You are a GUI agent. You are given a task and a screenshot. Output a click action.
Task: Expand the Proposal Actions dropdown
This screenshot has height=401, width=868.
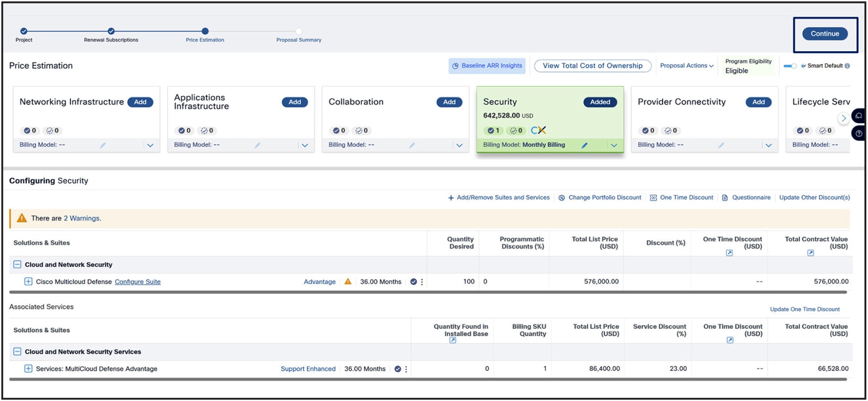pos(686,66)
